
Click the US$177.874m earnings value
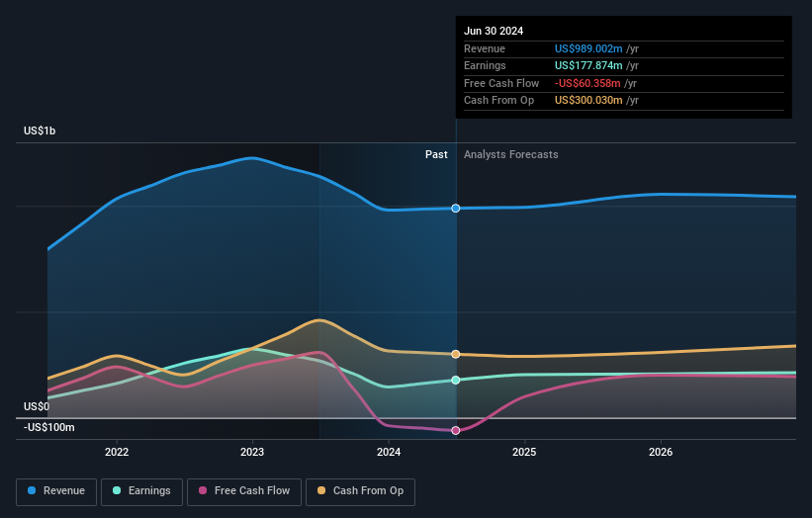click(x=588, y=65)
